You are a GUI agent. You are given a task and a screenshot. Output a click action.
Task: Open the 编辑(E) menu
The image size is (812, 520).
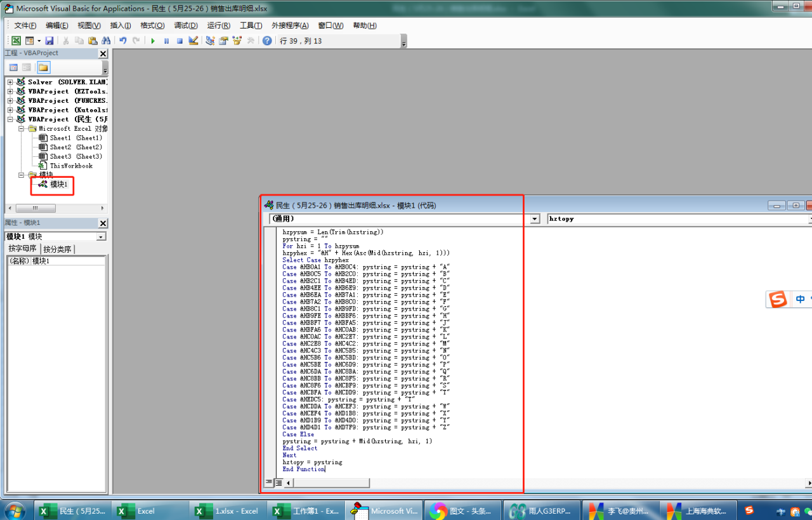click(x=57, y=25)
